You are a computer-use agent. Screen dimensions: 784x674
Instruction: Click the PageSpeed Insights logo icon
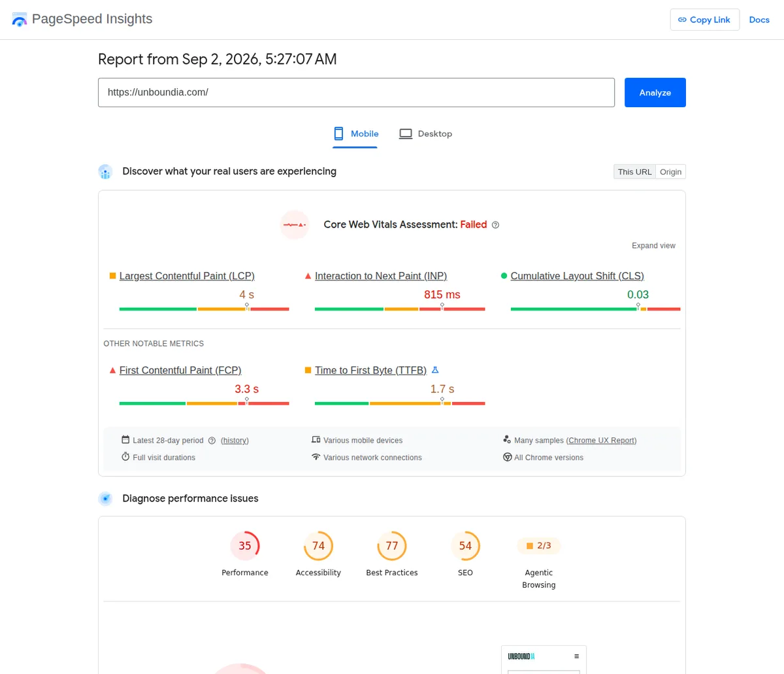[20, 20]
